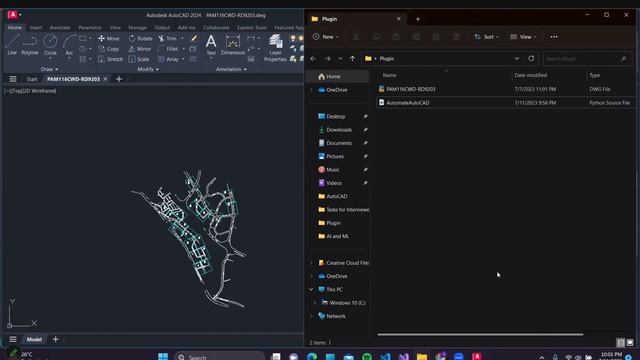640x360 pixels.
Task: Click the Rectangle draw tool icon
Action: point(83,38)
